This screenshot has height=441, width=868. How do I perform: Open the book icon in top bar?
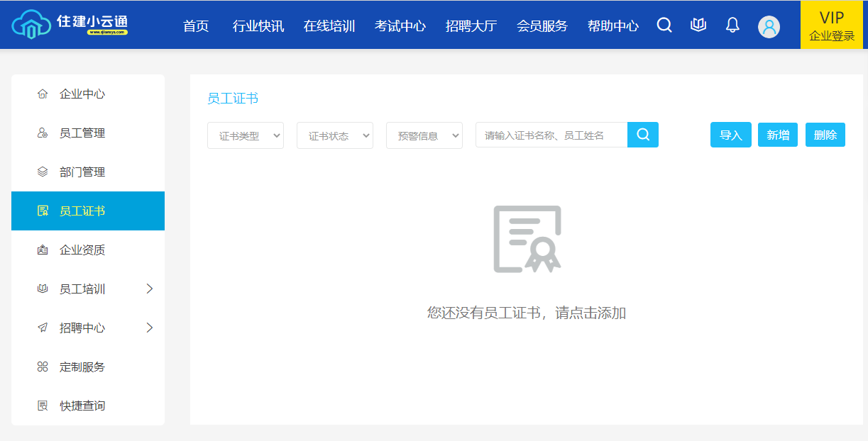tap(698, 26)
